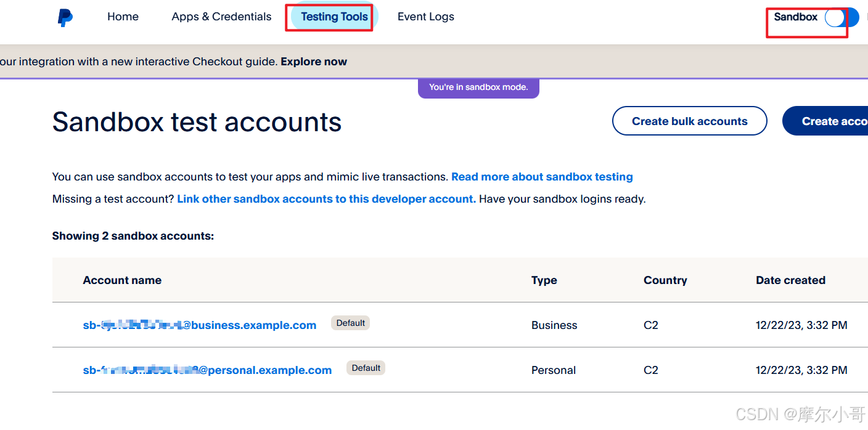
Task: Click Sandbox test accounts heading
Action: 197,121
